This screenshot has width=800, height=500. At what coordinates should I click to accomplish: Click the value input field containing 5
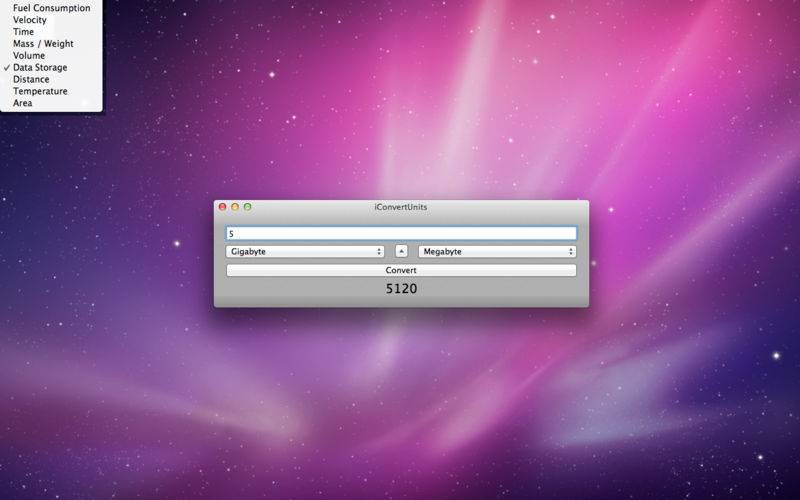[401, 234]
